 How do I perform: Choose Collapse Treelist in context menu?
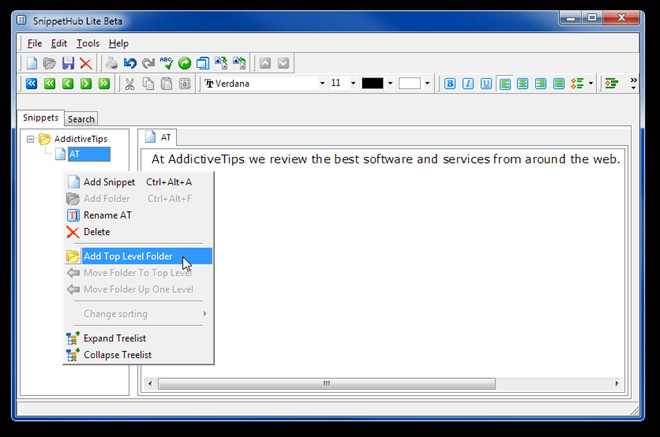click(138, 355)
